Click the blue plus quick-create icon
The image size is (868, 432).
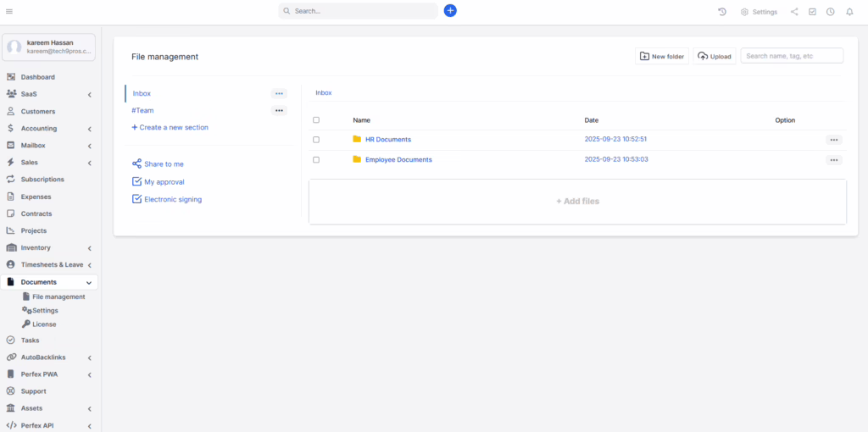pyautogui.click(x=450, y=11)
